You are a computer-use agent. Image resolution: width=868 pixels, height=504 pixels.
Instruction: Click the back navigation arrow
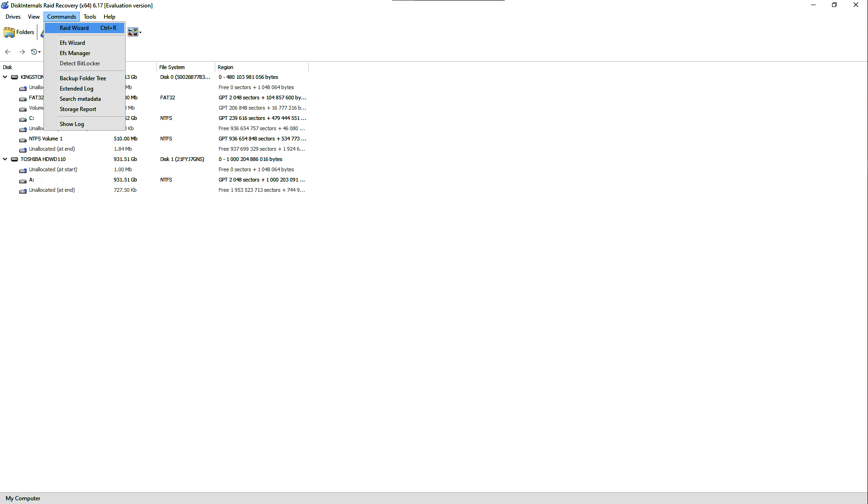coord(8,52)
